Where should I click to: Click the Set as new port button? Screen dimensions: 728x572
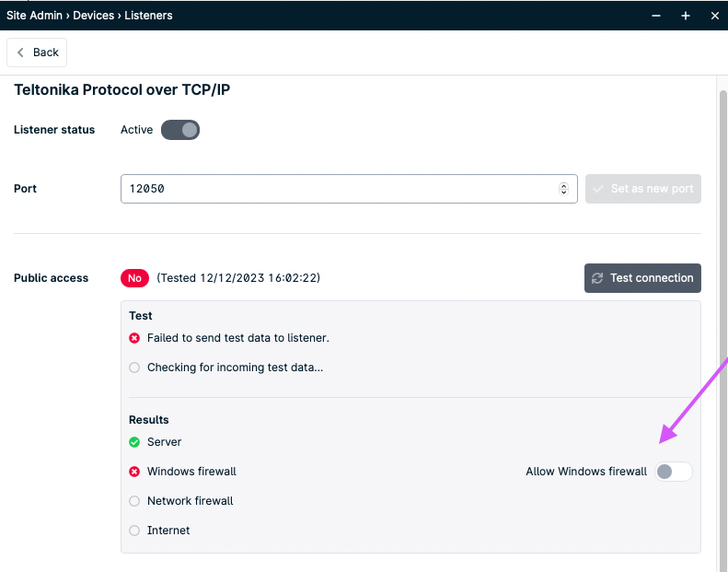(x=643, y=189)
